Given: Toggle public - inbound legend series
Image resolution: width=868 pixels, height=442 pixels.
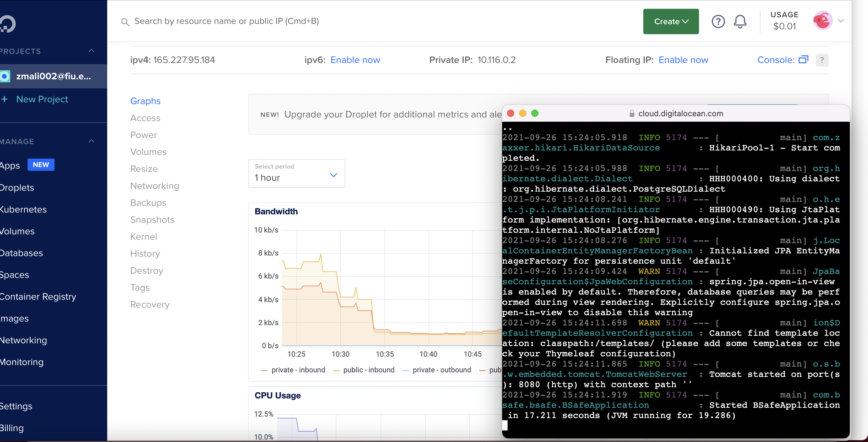Looking at the screenshot, I should tap(368, 370).
